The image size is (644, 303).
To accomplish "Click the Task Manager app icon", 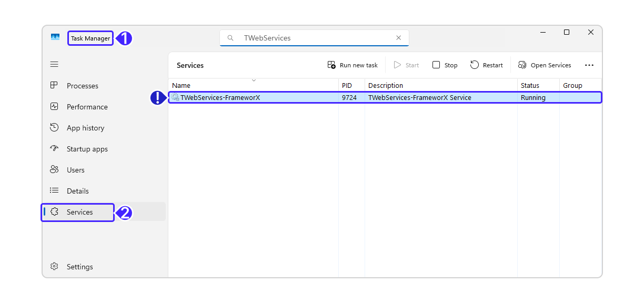I will click(x=55, y=37).
